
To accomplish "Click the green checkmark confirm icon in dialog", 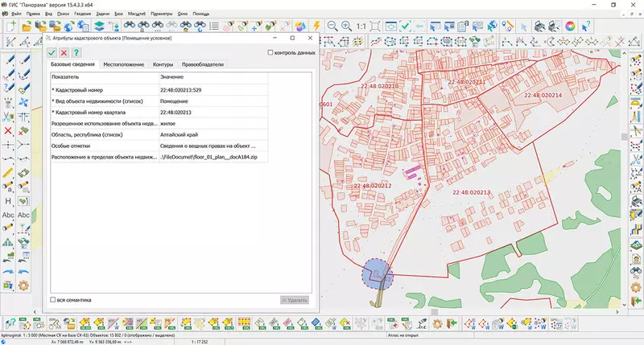I will coord(52,52).
